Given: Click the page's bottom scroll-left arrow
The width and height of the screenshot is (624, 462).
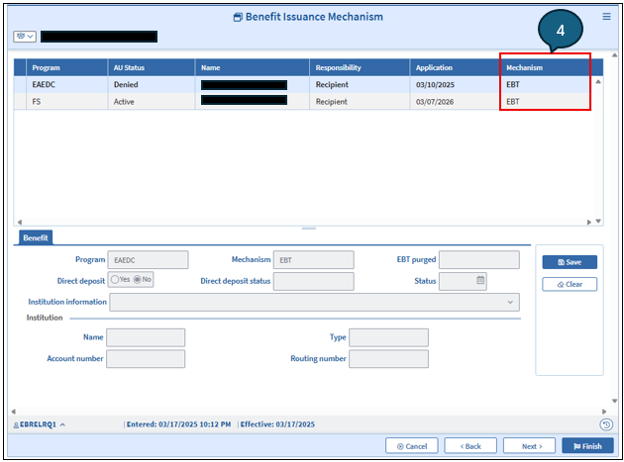Looking at the screenshot, I should coord(14,411).
